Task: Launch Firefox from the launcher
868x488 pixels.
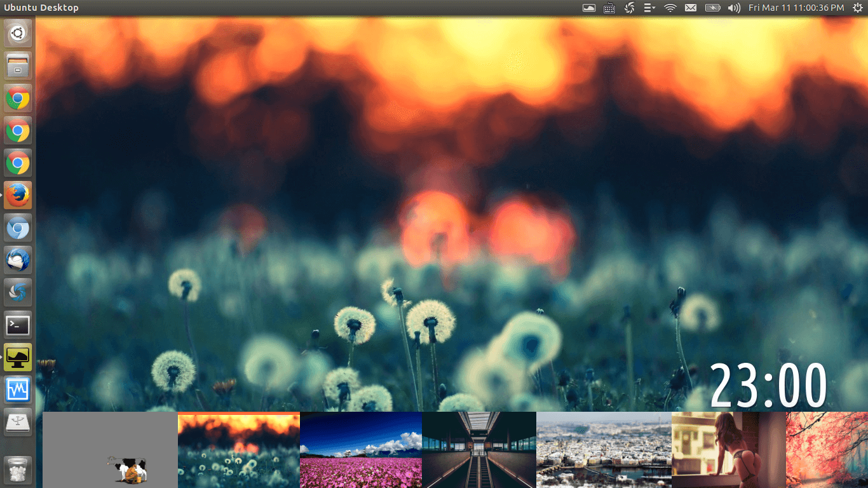Action: (18, 195)
